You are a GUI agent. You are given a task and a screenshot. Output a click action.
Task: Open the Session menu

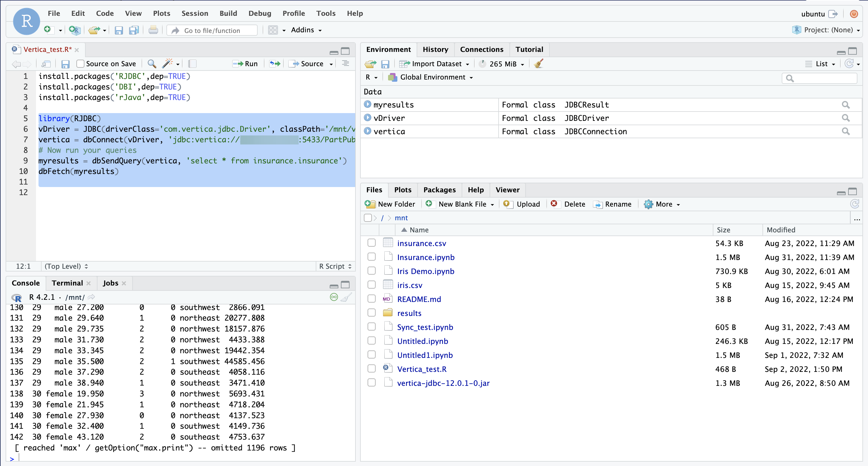pos(195,13)
